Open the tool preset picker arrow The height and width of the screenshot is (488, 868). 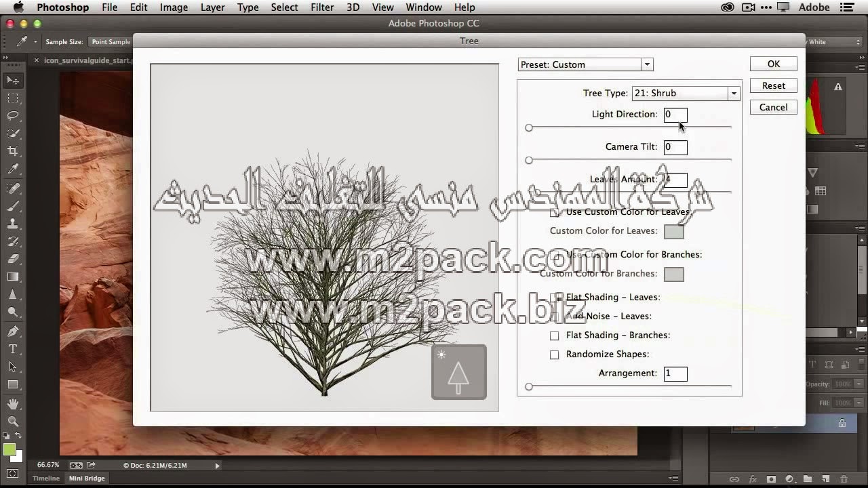[35, 41]
